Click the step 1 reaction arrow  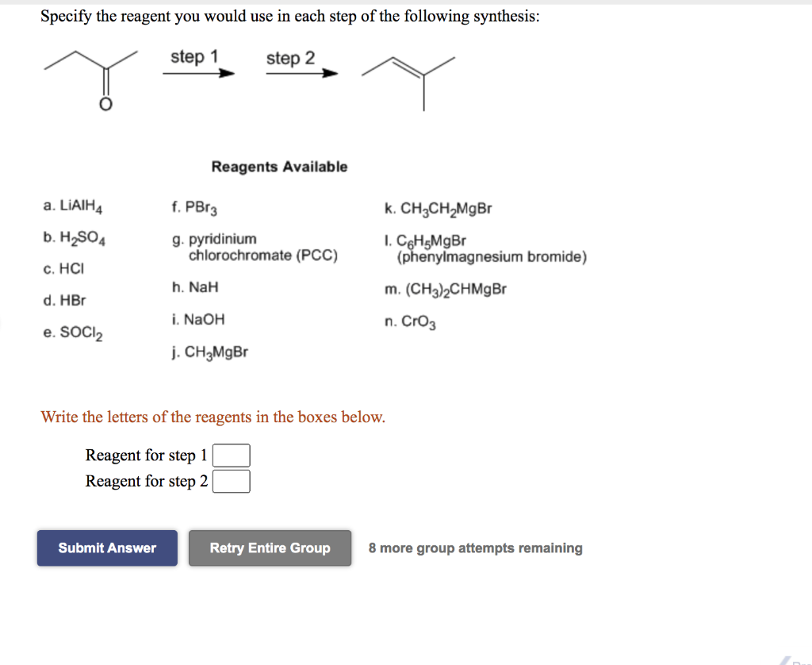(x=197, y=71)
